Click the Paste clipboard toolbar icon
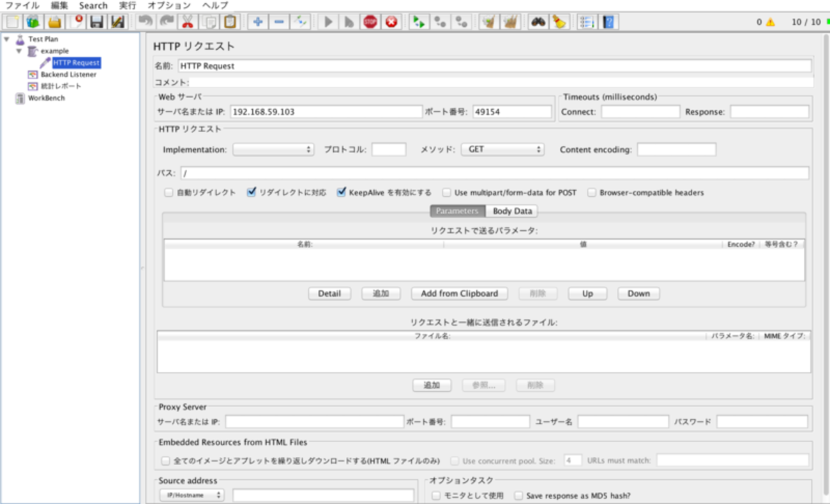 (230, 22)
